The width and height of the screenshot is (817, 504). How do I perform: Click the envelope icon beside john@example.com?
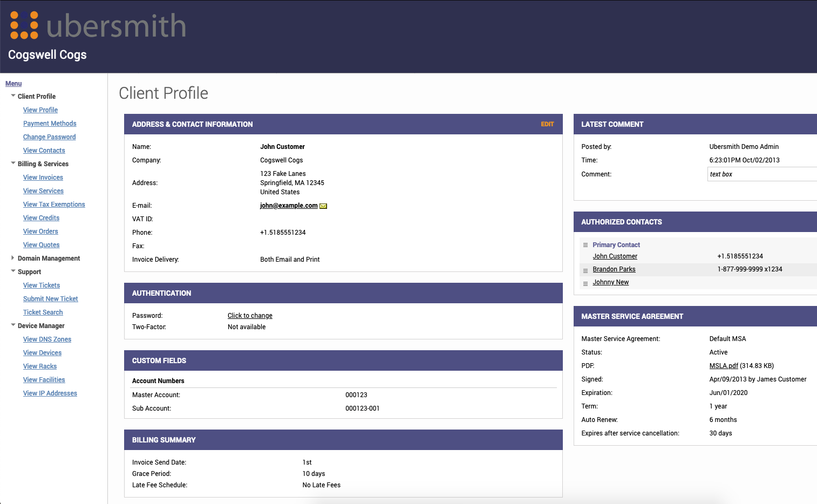point(323,206)
